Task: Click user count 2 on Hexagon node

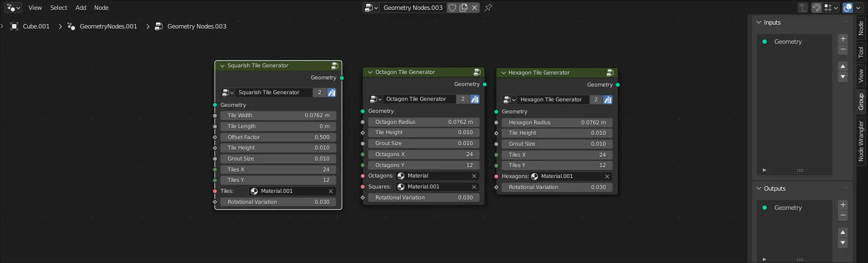Action: (596, 100)
